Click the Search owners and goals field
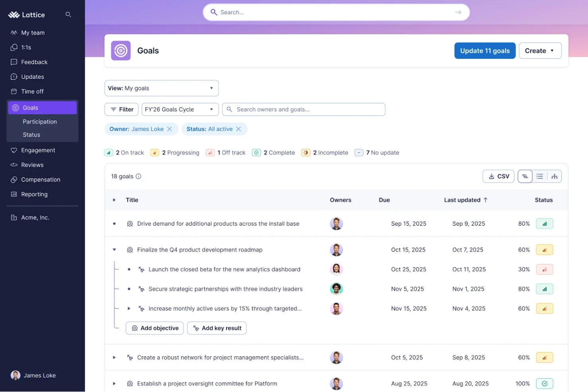The image size is (588, 392). click(x=304, y=110)
